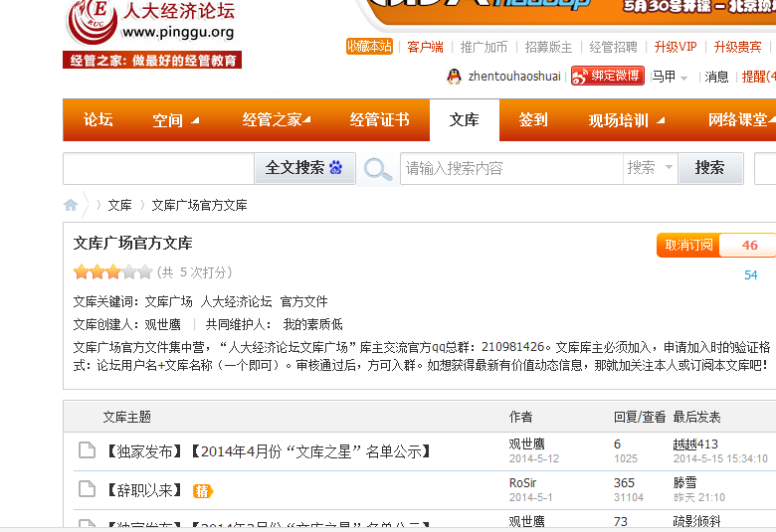Click the 经管之家 slogan banner

pos(152,60)
